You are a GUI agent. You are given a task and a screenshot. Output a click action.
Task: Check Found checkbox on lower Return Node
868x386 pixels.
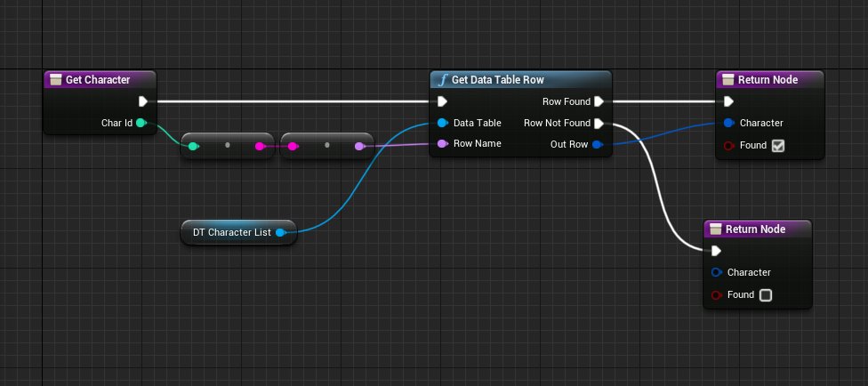click(765, 294)
